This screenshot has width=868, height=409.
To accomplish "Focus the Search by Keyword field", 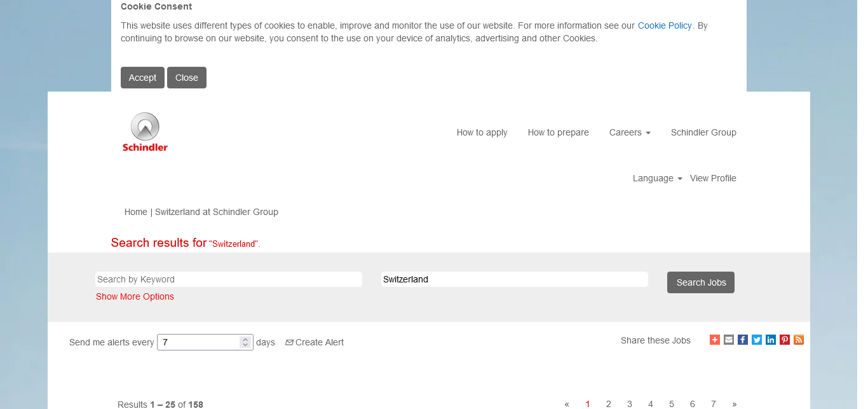I will click(229, 279).
